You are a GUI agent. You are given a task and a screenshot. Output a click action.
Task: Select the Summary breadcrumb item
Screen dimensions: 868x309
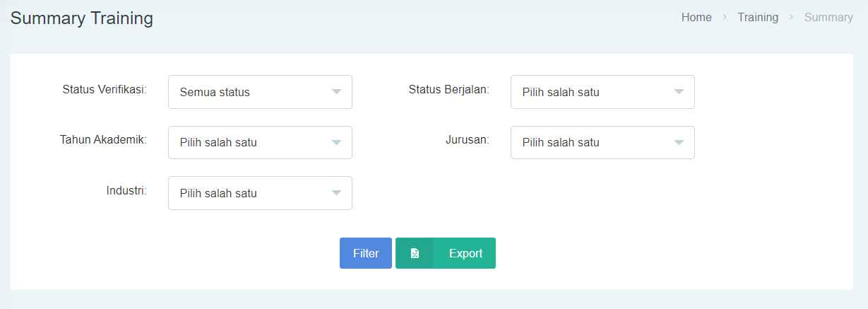pyautogui.click(x=828, y=18)
